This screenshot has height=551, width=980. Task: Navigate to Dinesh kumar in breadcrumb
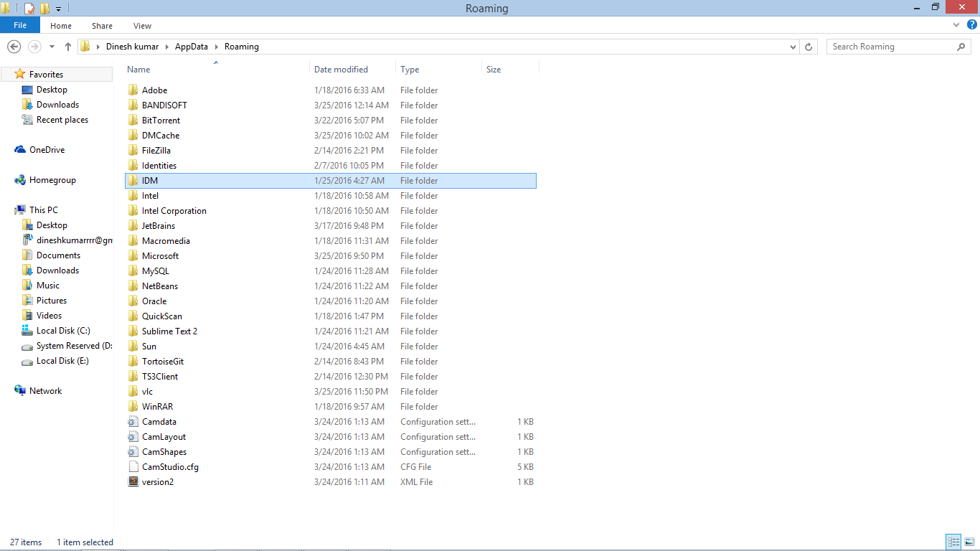[x=132, y=47]
